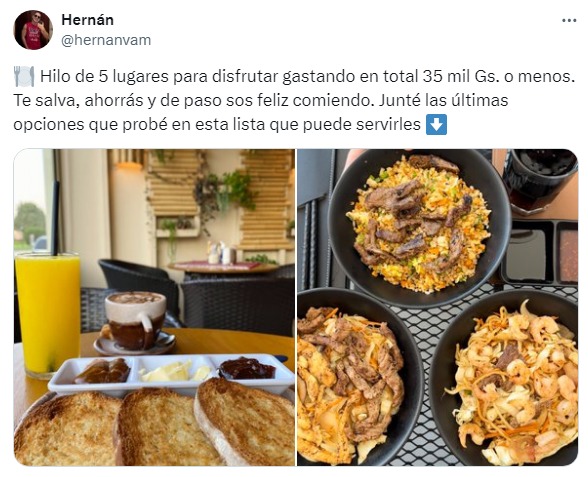The height and width of the screenshot is (477, 588).
Task: Click the fried rice bowl with beef
Action: (x=419, y=225)
